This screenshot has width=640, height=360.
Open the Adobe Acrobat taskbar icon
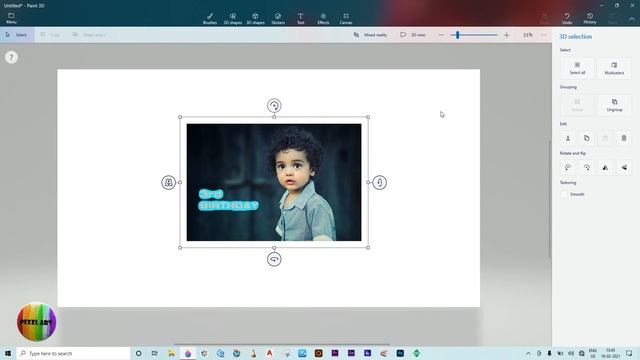[269, 353]
